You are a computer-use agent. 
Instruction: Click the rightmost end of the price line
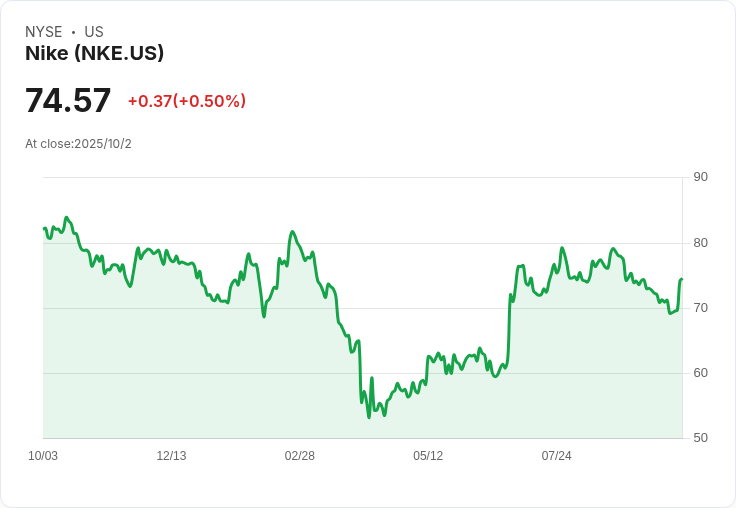681,279
